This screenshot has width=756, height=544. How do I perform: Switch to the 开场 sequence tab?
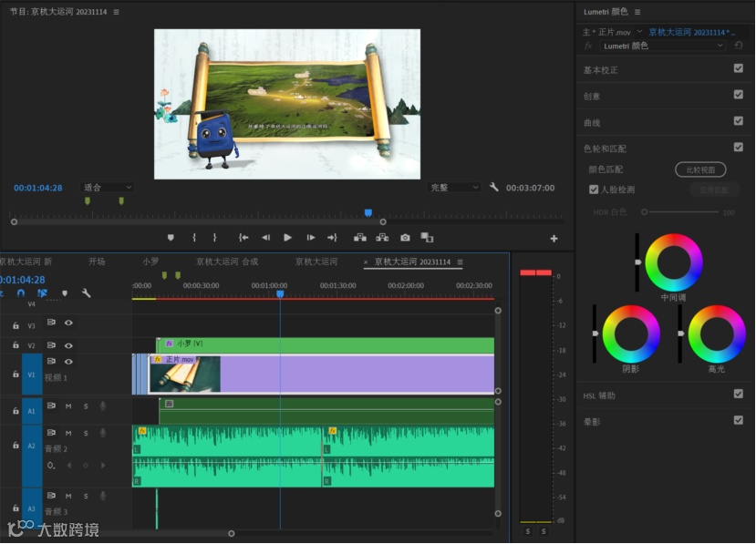point(97,262)
